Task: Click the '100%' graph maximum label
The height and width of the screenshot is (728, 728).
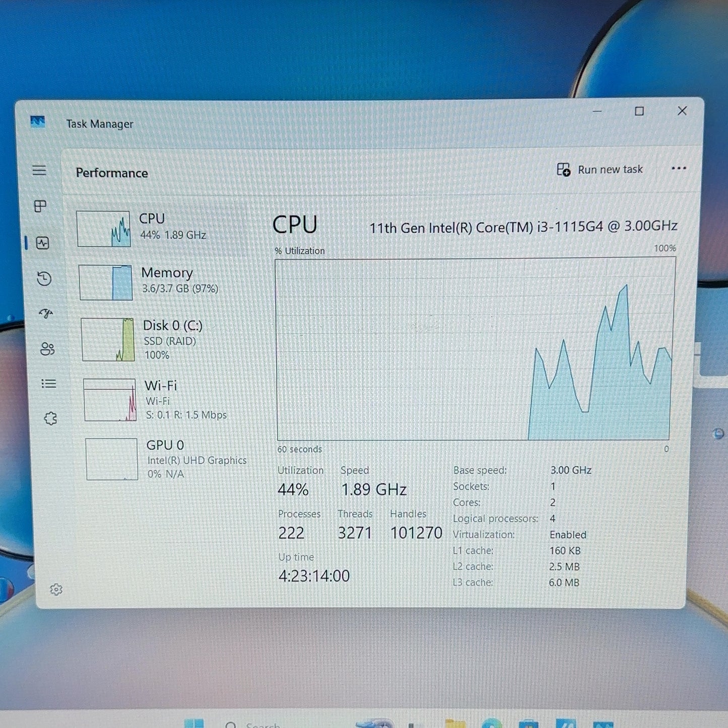Action: (665, 248)
